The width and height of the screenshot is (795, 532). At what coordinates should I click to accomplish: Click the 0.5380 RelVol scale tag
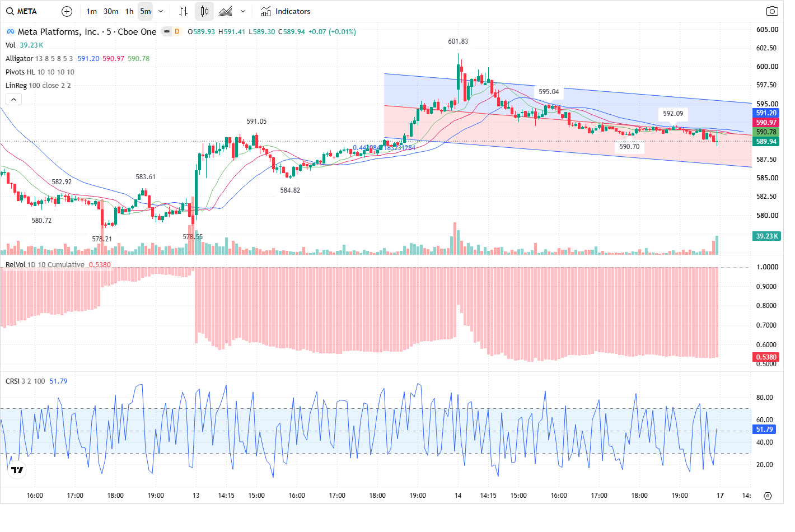pyautogui.click(x=766, y=357)
